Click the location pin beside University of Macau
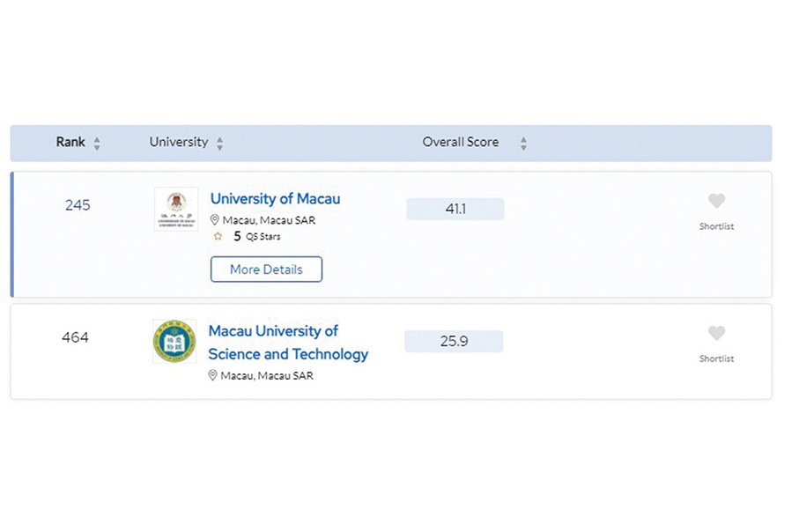This screenshot has height=532, width=799. [214, 218]
